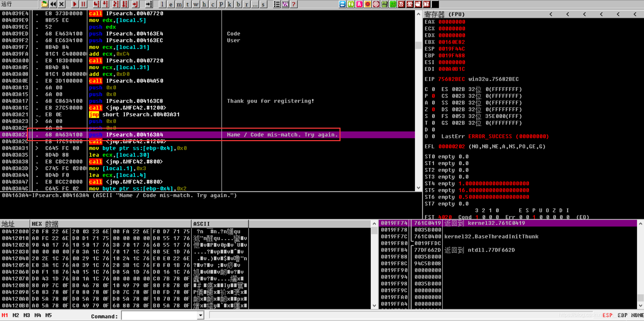Click the Trace Over toolbar icon
The height and width of the screenshot is (321, 644).
click(125, 4)
